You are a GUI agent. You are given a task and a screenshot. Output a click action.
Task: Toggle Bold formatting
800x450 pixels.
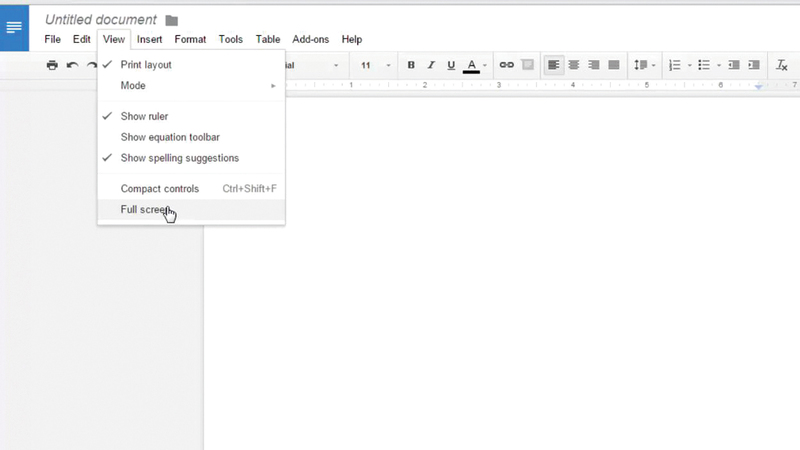pos(411,65)
